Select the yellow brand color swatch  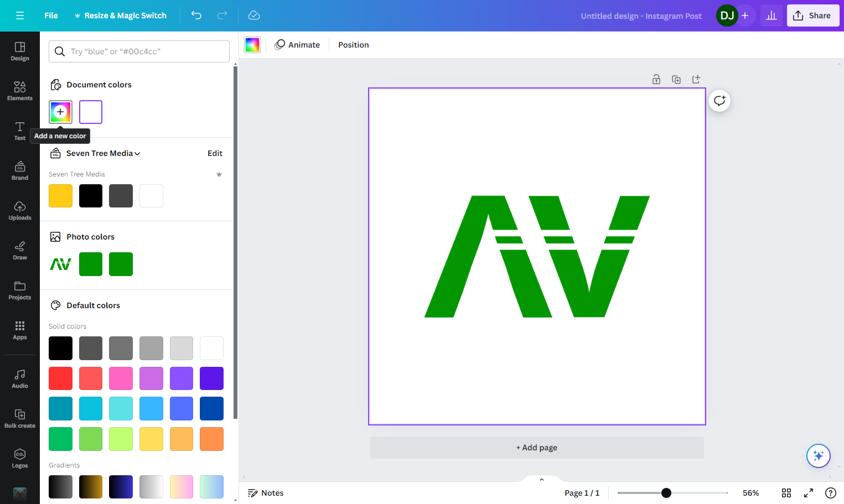61,196
